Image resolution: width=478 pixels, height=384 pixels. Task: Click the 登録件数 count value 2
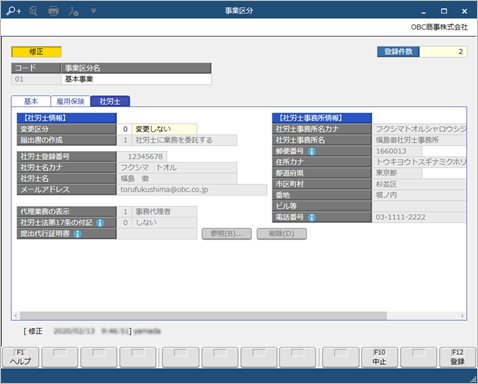[x=443, y=52]
